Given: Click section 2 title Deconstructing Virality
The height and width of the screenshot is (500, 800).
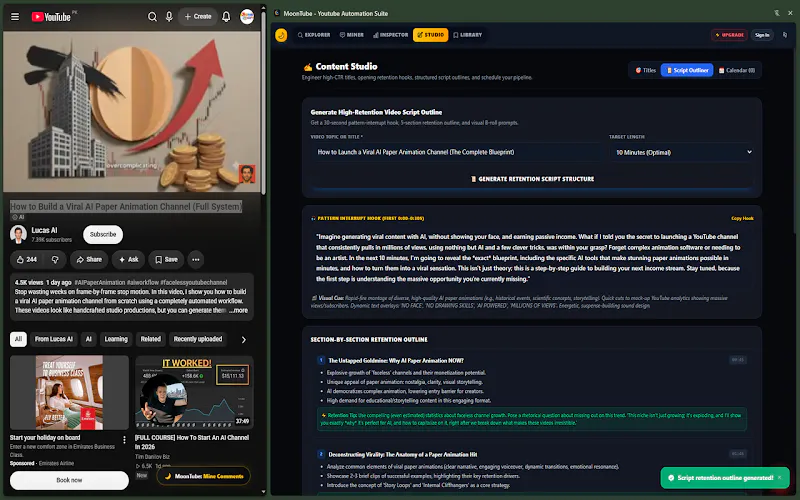Looking at the screenshot, I should (403, 454).
